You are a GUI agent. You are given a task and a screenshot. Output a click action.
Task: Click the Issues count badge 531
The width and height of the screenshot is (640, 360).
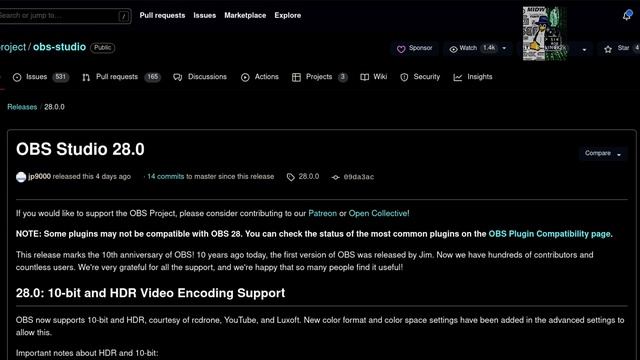pyautogui.click(x=60, y=77)
